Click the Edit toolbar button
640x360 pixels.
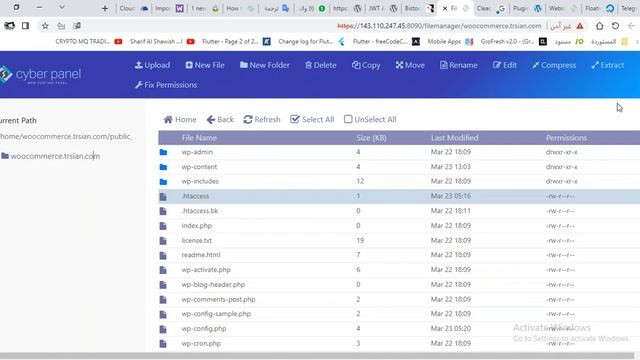[504, 65]
